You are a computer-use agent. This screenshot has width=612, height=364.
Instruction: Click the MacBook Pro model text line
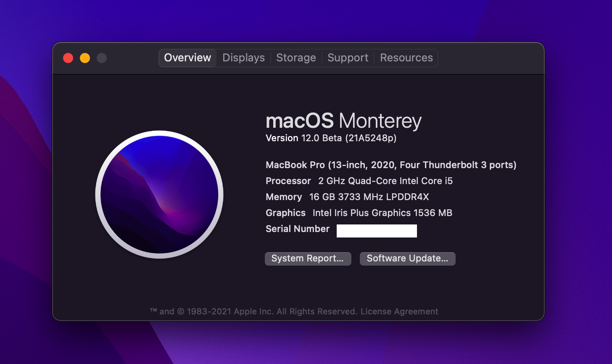tap(391, 165)
